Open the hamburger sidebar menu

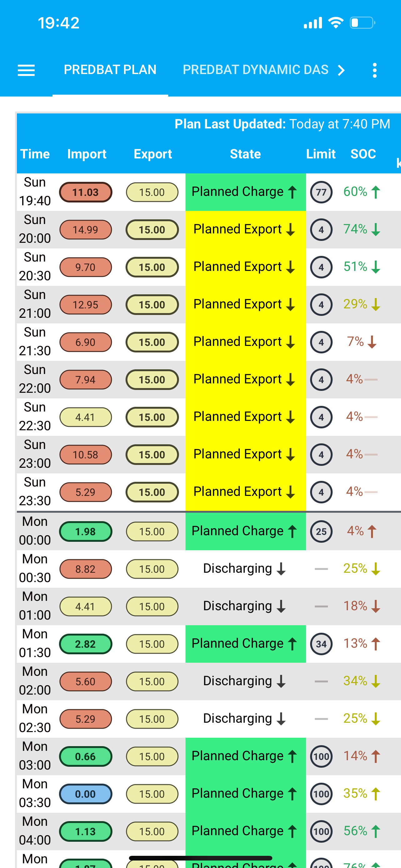[26, 70]
